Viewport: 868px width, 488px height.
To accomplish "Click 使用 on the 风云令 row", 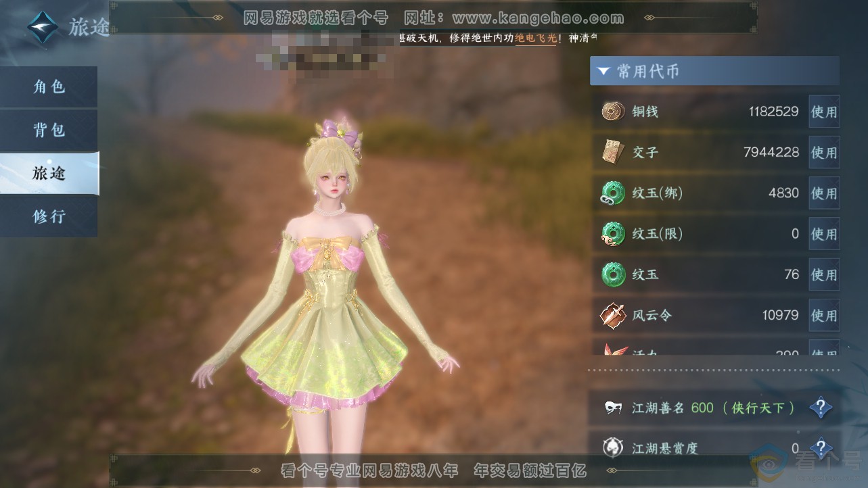I will [824, 315].
